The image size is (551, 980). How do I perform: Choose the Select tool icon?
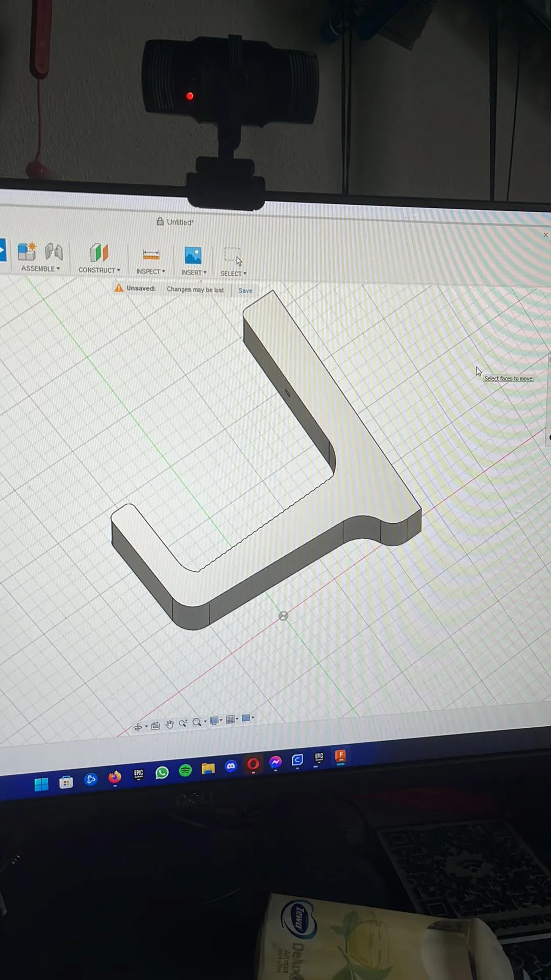tap(233, 256)
